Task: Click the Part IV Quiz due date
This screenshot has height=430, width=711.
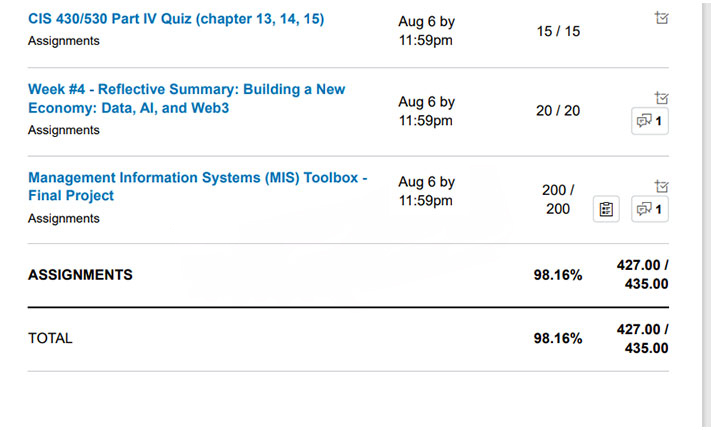Action: (426, 31)
